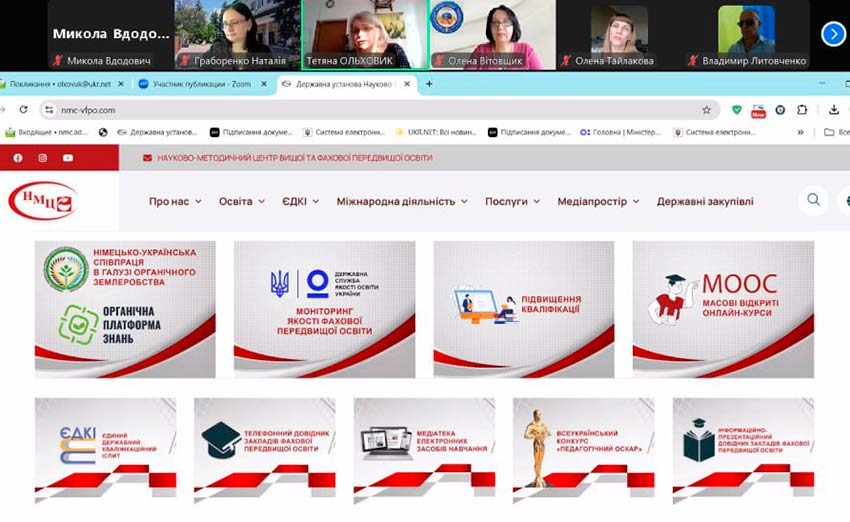Open the site search magnifier icon
Image resolution: width=850 pixels, height=522 pixels.
(813, 199)
